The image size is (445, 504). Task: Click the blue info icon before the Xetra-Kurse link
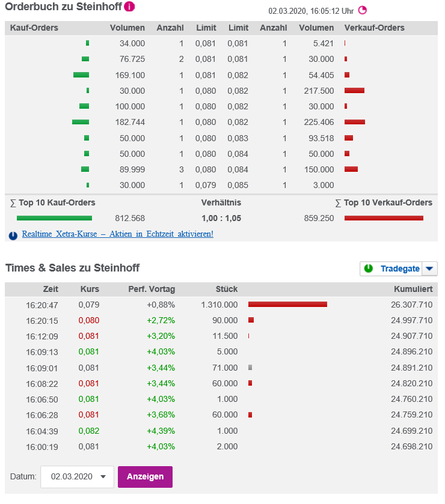[13, 235]
